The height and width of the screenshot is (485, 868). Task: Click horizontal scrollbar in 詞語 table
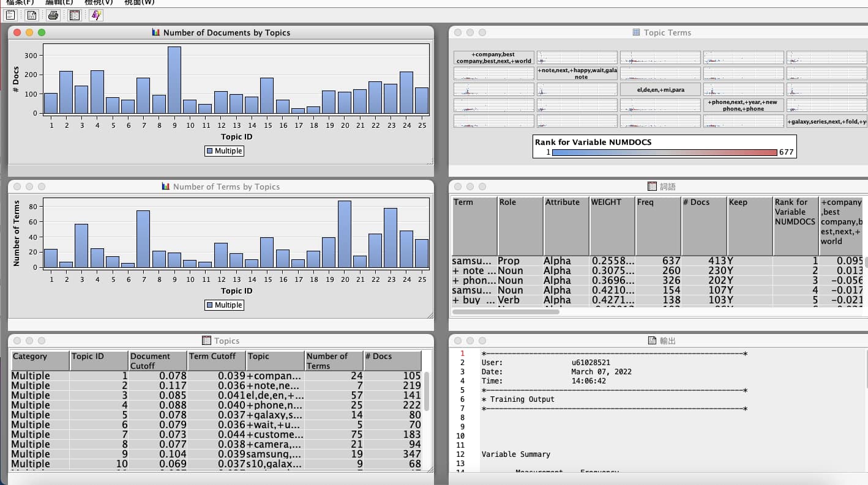[x=506, y=312]
